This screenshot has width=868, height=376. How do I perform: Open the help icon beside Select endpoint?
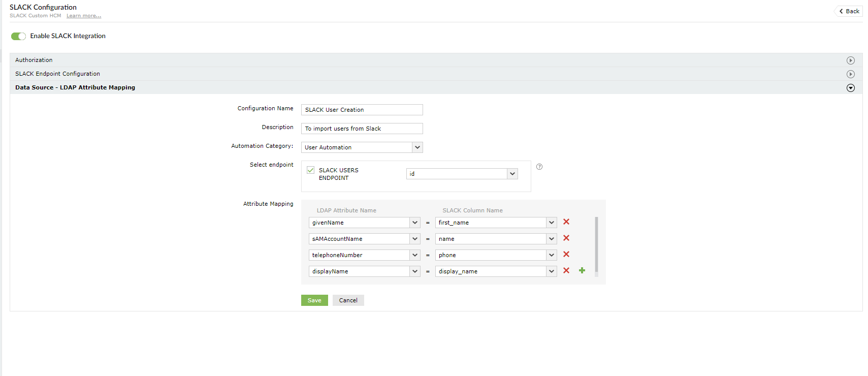tap(539, 167)
